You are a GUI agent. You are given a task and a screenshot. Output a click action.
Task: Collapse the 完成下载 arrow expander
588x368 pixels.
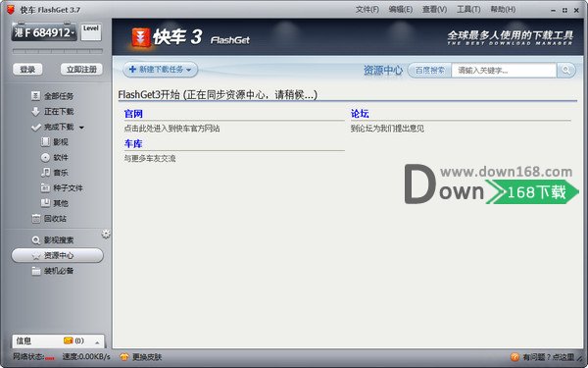(81, 128)
